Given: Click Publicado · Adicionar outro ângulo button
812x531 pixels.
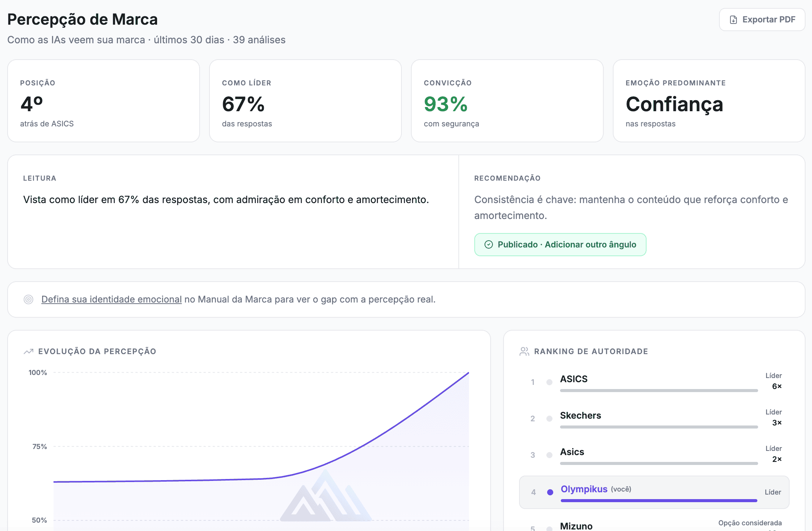Looking at the screenshot, I should coord(560,244).
